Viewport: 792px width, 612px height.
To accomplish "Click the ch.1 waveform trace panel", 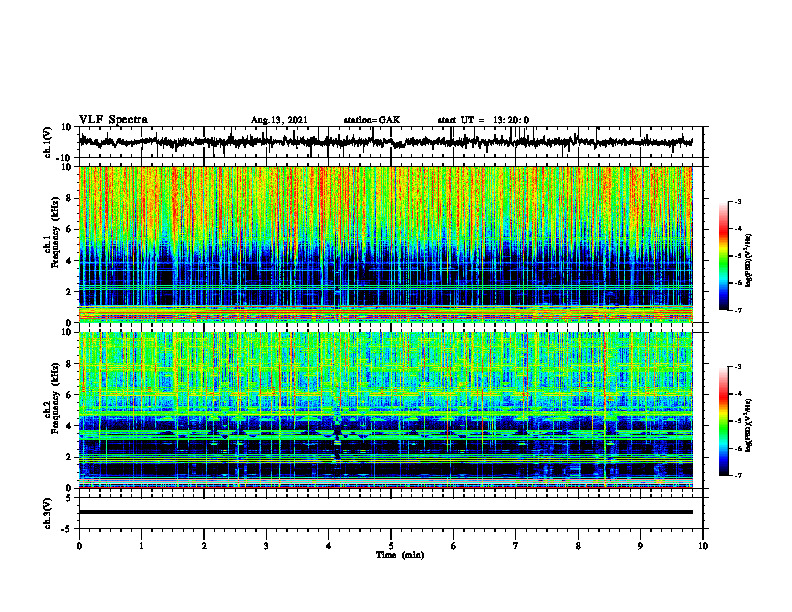I will (x=390, y=142).
